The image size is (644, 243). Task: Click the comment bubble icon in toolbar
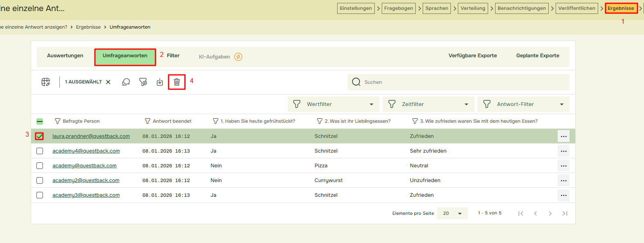pos(126,82)
